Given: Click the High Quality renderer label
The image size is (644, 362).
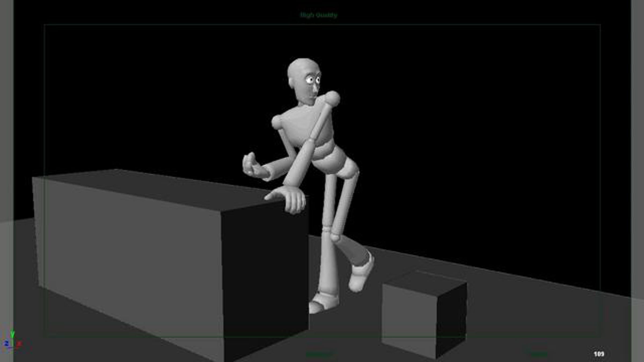Looking at the screenshot, I should 319,15.
